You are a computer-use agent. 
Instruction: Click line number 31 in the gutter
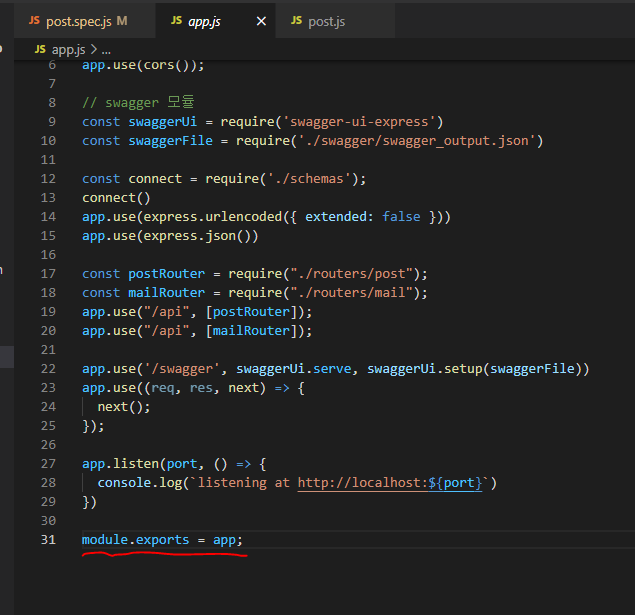(x=48, y=540)
